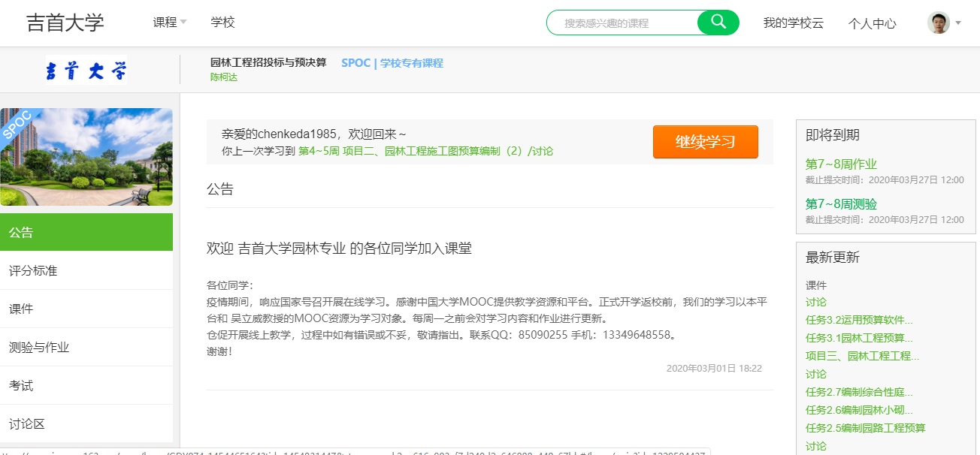Click the orange 继续学习 button
Screen dimensions: 980x455
[705, 141]
